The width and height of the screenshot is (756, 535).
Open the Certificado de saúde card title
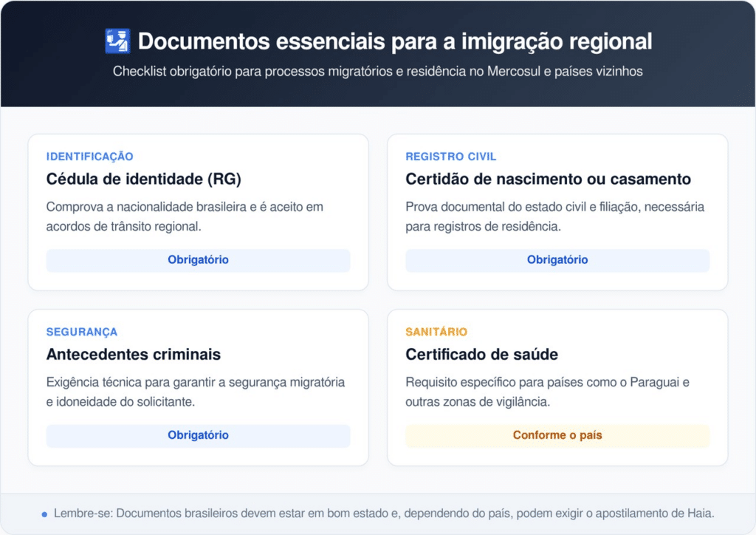[481, 355]
